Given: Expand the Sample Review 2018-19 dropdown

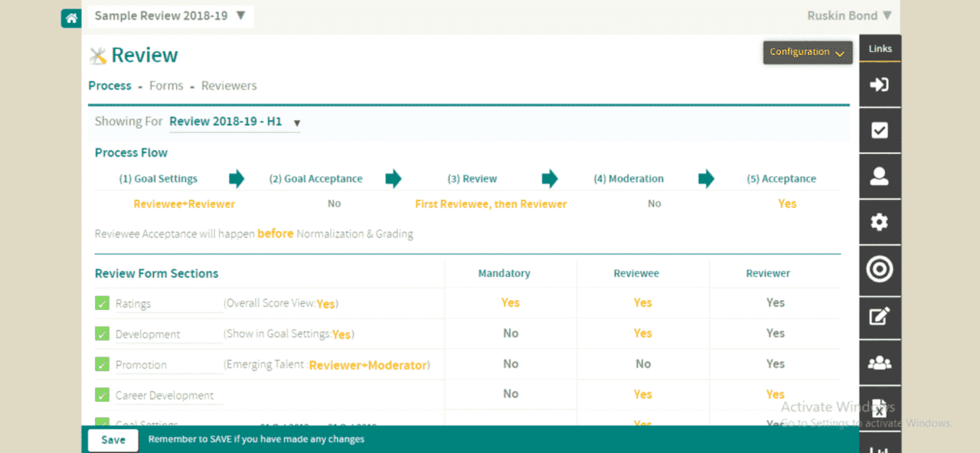Looking at the screenshot, I should (170, 16).
